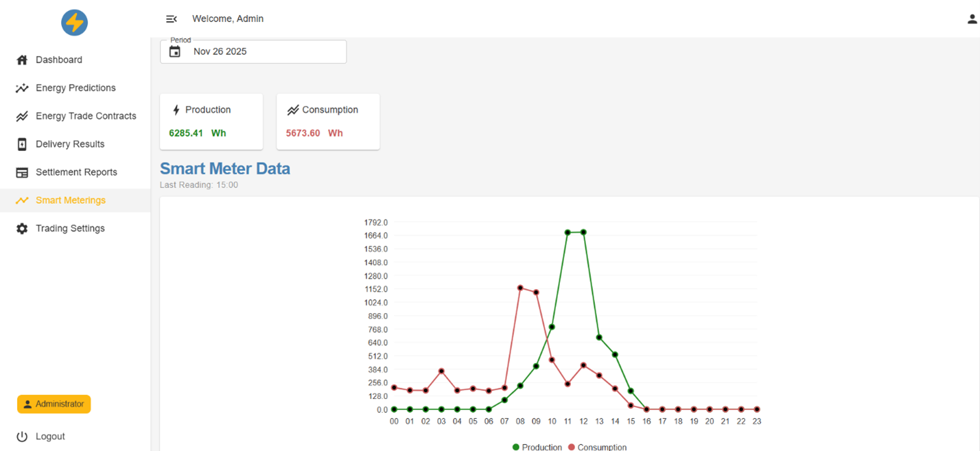Click Consumption peak point at hour 08
980x451 pixels.
pos(520,288)
